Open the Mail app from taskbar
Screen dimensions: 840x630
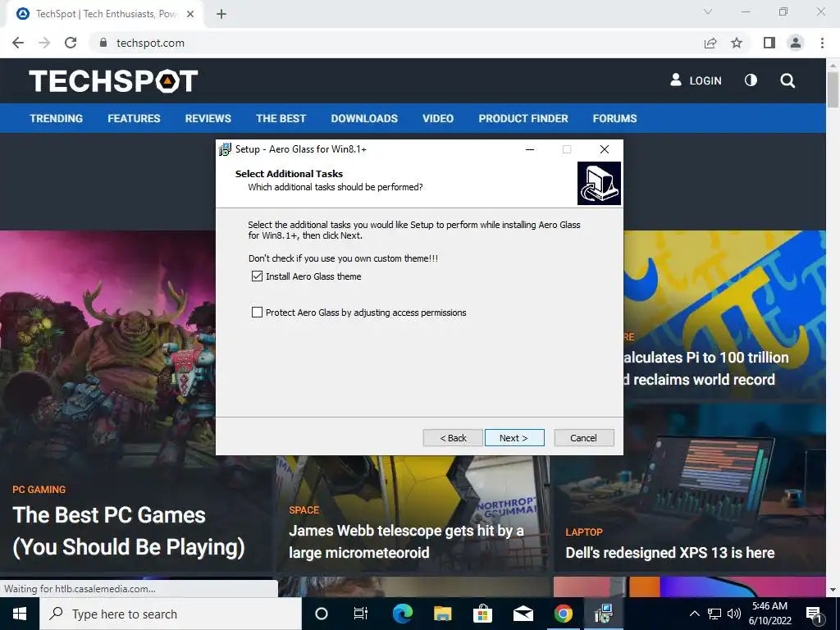523,614
